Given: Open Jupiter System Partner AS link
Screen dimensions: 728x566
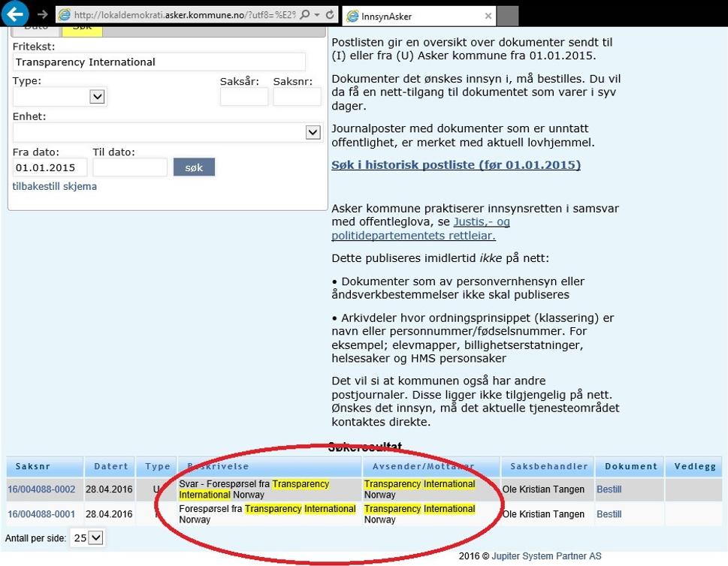Looking at the screenshot, I should coord(546,555).
